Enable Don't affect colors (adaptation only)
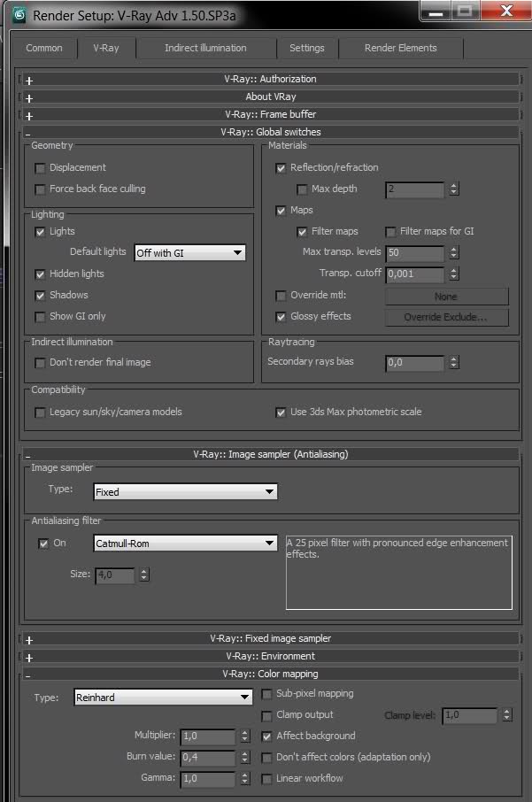Screen dimensions: 532x802 pos(266,758)
